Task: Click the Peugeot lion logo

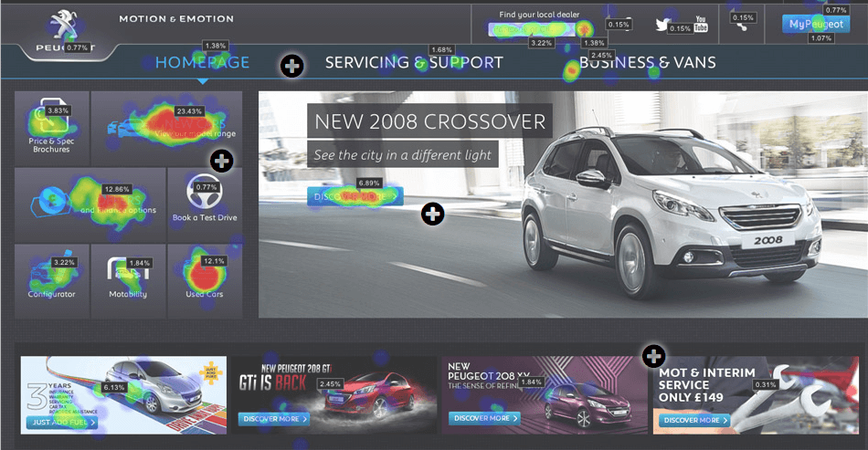Action: click(x=65, y=26)
